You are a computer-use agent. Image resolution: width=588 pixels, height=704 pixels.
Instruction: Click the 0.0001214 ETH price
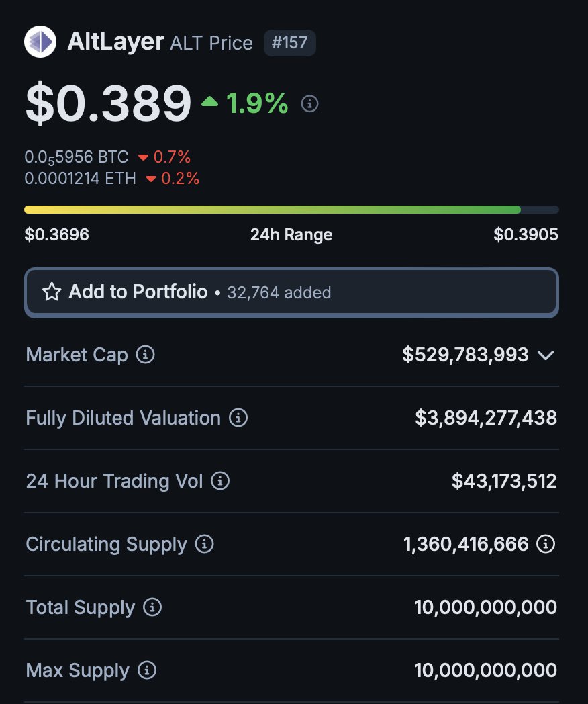(81, 179)
